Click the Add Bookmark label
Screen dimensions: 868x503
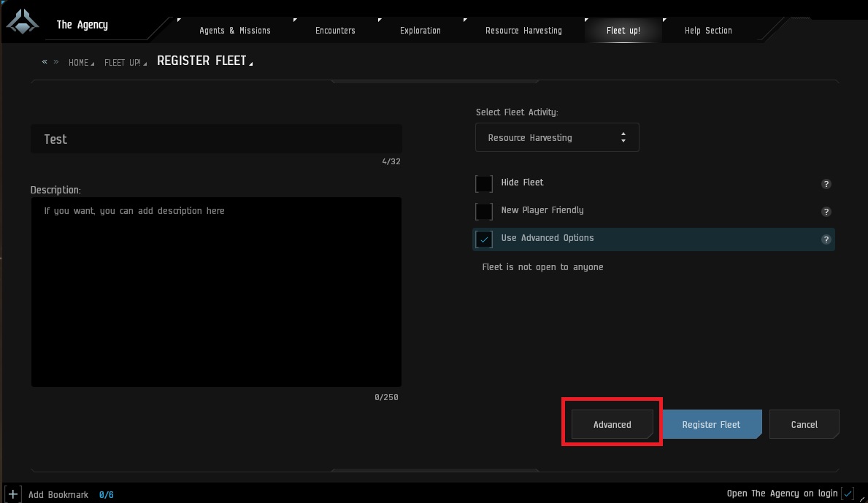tap(58, 495)
